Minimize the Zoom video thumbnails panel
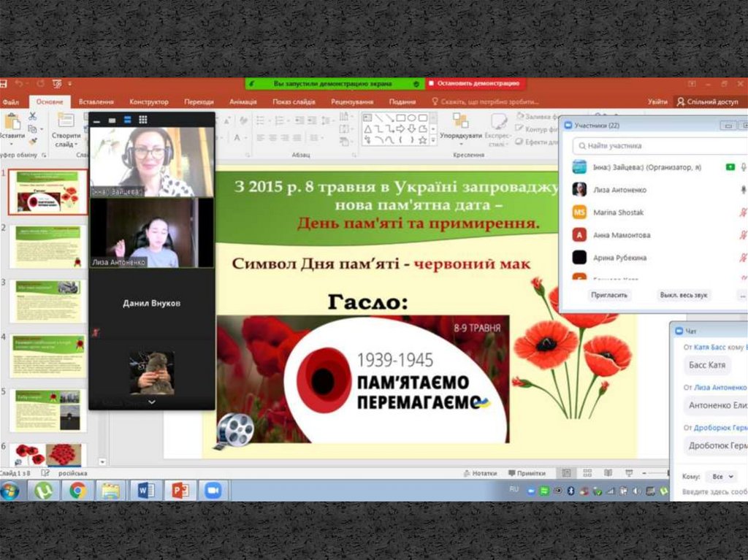 click(97, 121)
